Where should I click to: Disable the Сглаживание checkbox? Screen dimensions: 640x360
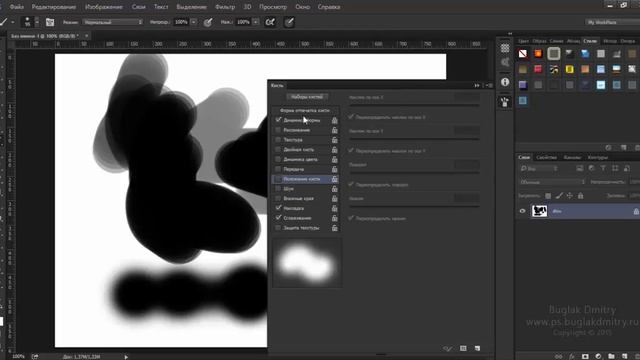[x=278, y=218]
